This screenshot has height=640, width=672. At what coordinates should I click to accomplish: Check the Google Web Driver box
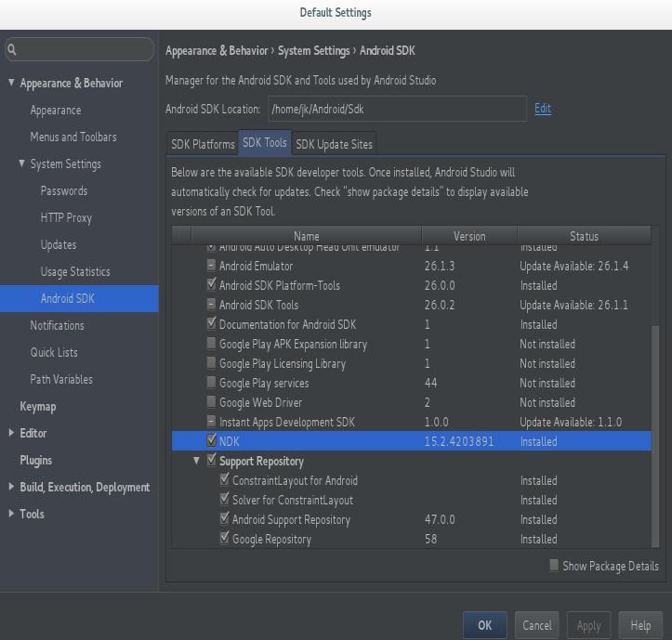pos(211,402)
